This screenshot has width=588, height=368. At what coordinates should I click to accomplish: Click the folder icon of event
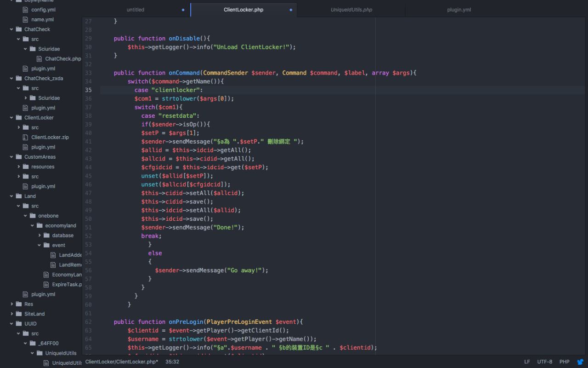(x=46, y=245)
